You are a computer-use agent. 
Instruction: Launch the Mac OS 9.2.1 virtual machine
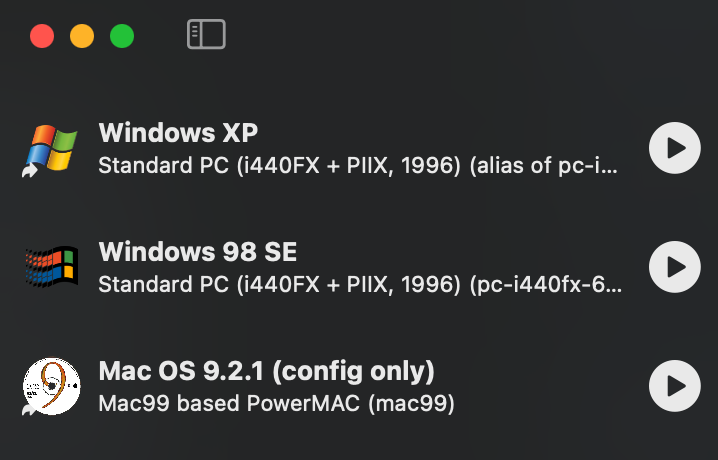(x=674, y=386)
